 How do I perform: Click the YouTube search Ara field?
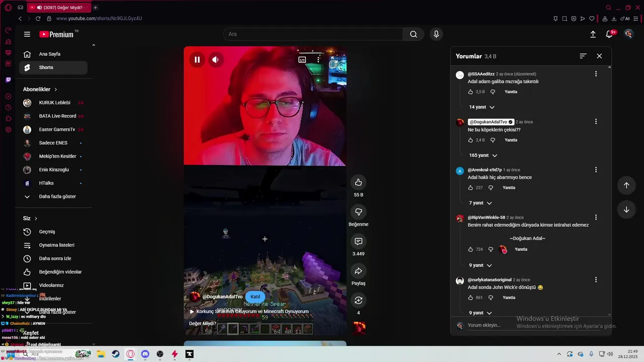(313, 34)
